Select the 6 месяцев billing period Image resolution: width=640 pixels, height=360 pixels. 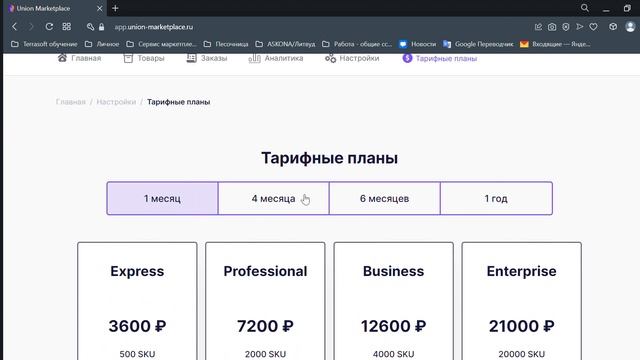(x=384, y=198)
